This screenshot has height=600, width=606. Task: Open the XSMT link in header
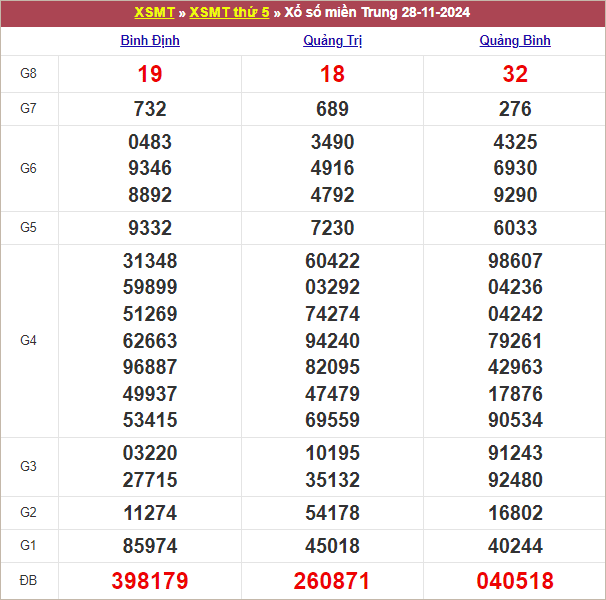point(154,12)
